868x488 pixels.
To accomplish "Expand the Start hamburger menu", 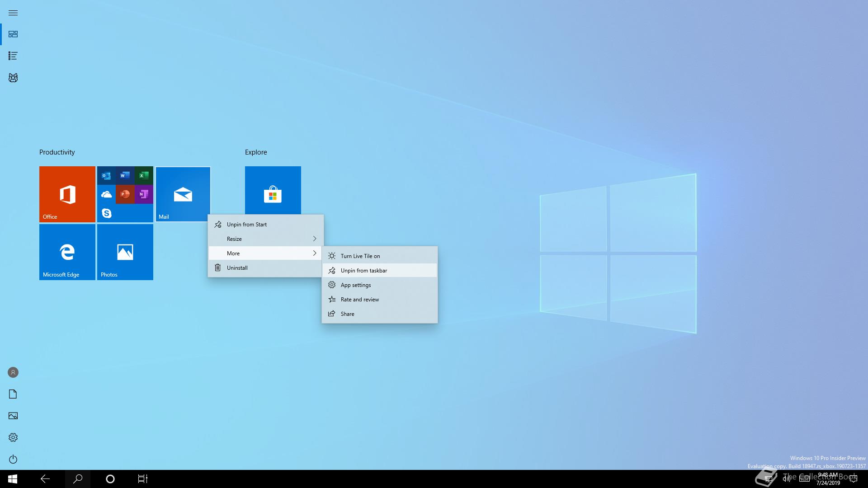I will click(x=13, y=13).
